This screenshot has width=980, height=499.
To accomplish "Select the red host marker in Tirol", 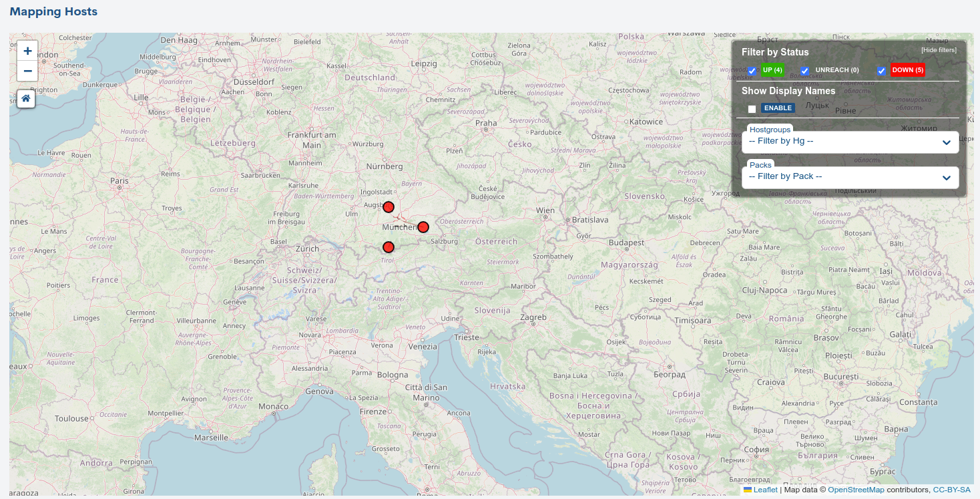I will (x=389, y=247).
